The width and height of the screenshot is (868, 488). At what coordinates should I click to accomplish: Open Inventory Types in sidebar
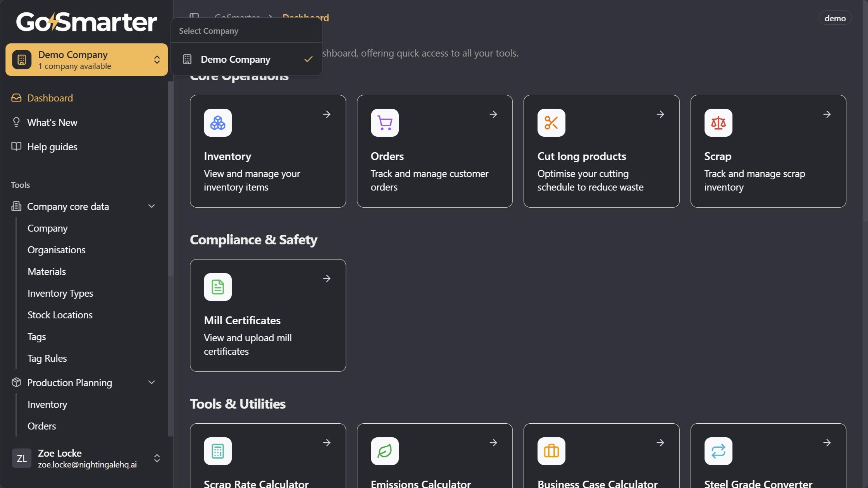tap(60, 293)
